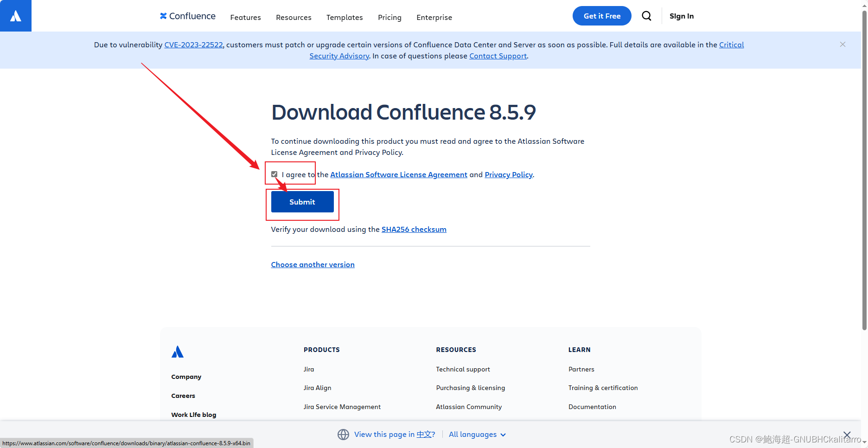Image resolution: width=868 pixels, height=448 pixels.
Task: Open the Technical support link
Action: point(463,369)
